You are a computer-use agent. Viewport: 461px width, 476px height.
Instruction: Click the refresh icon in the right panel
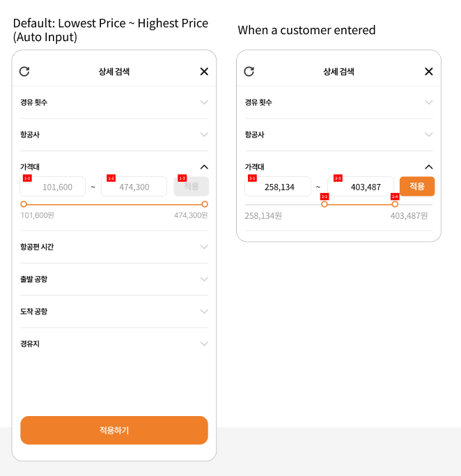[249, 71]
